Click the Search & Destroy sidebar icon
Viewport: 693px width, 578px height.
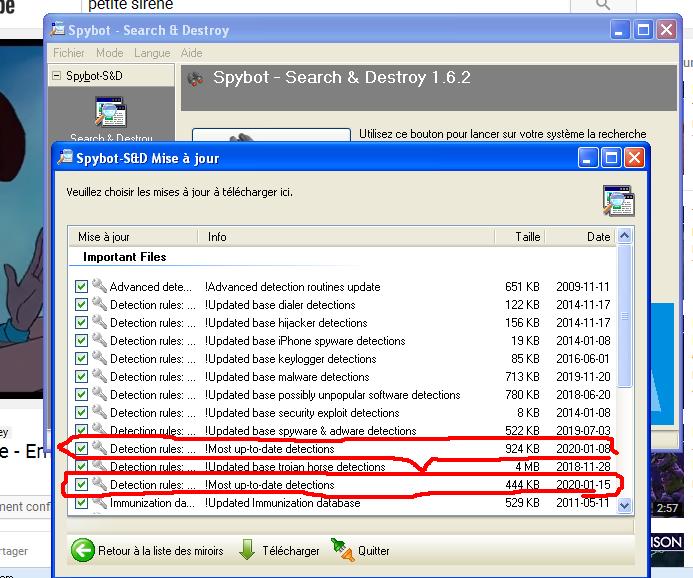coord(110,111)
